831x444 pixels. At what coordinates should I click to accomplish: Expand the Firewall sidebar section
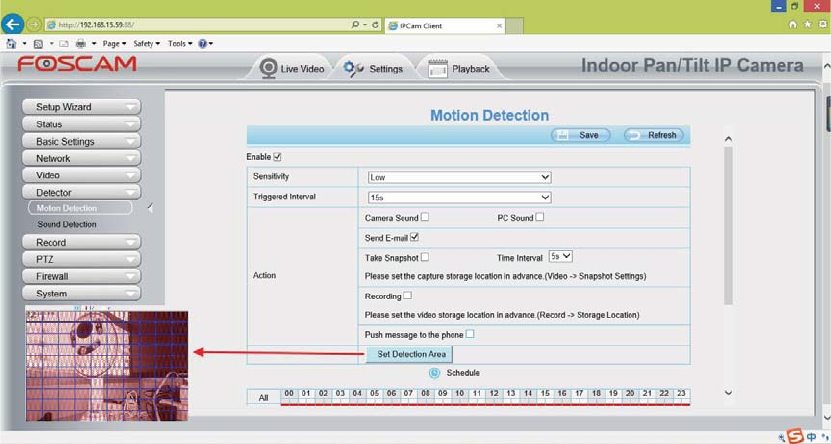(x=81, y=276)
